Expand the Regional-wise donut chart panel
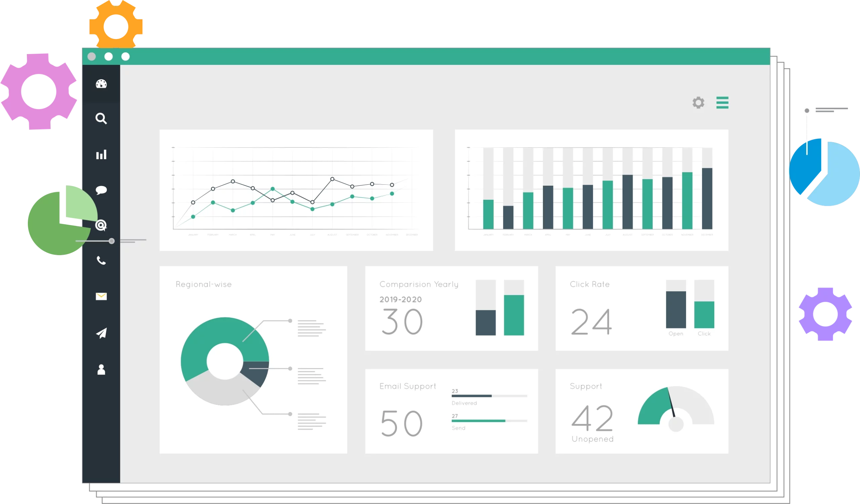The height and width of the screenshot is (504, 860). [x=204, y=284]
